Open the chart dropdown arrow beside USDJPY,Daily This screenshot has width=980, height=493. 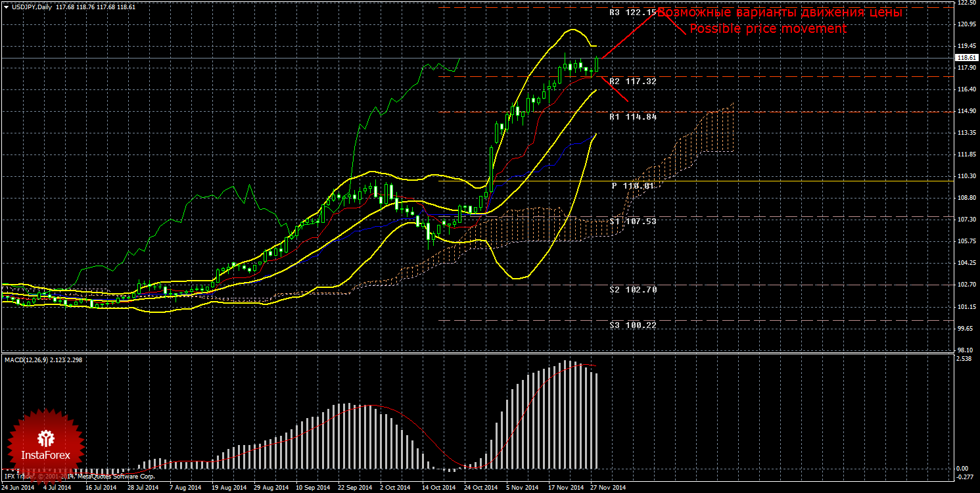tap(5, 7)
